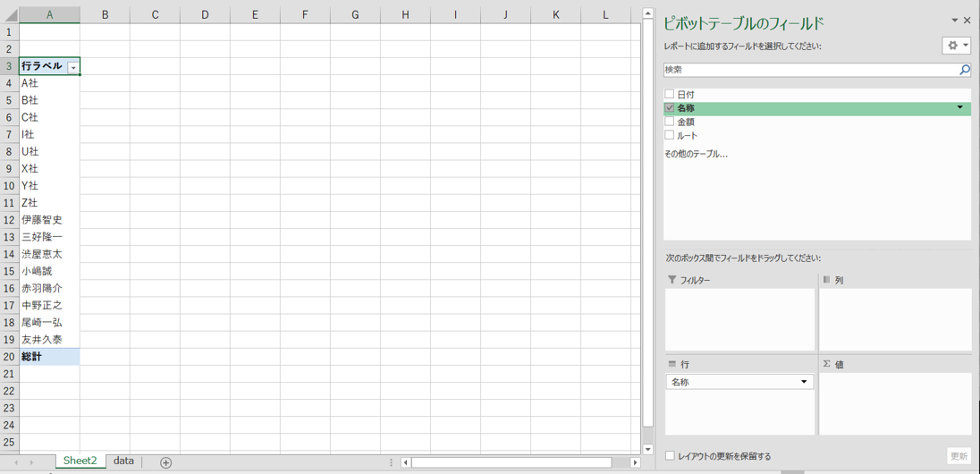Image resolution: width=980 pixels, height=474 pixels.
Task: Select cell containing U社
Action: pos(49,151)
